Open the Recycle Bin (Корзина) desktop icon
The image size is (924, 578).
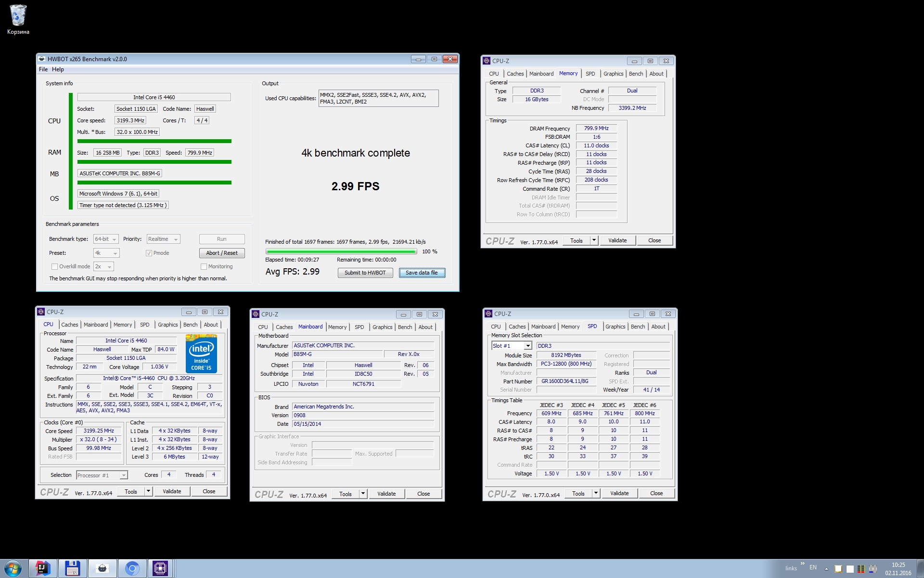point(18,20)
